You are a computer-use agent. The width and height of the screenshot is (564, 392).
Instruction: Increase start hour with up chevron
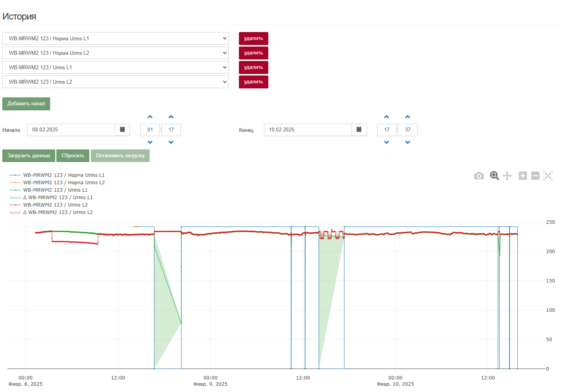tap(150, 117)
